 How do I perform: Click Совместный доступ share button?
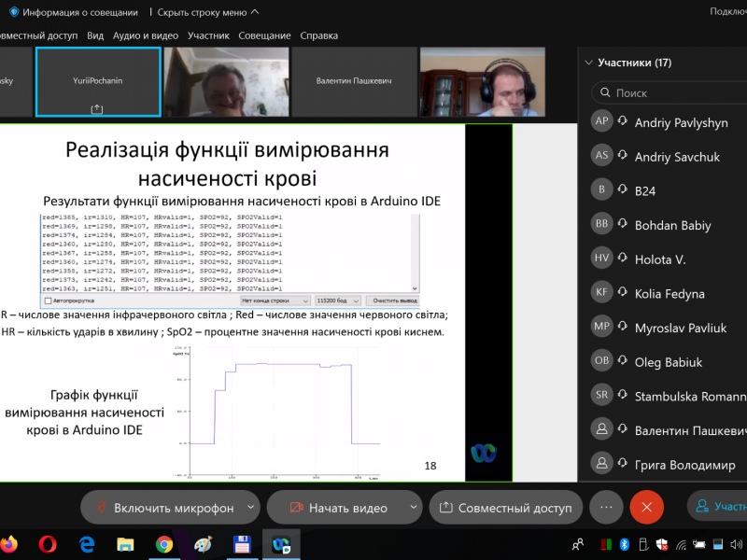[x=505, y=508]
